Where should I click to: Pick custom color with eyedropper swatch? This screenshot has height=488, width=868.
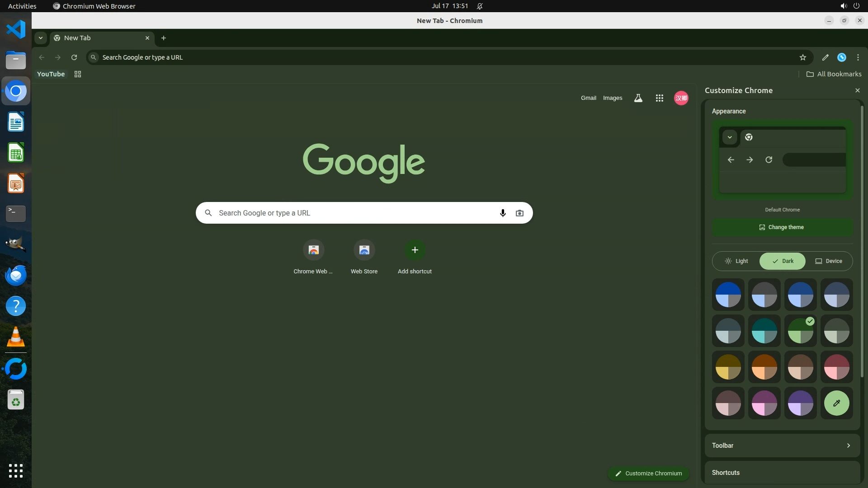(836, 403)
